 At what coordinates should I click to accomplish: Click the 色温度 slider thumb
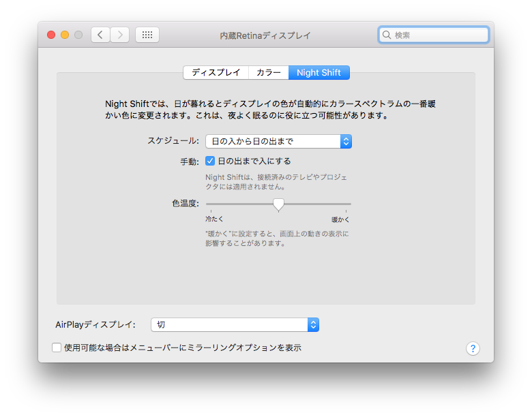278,205
